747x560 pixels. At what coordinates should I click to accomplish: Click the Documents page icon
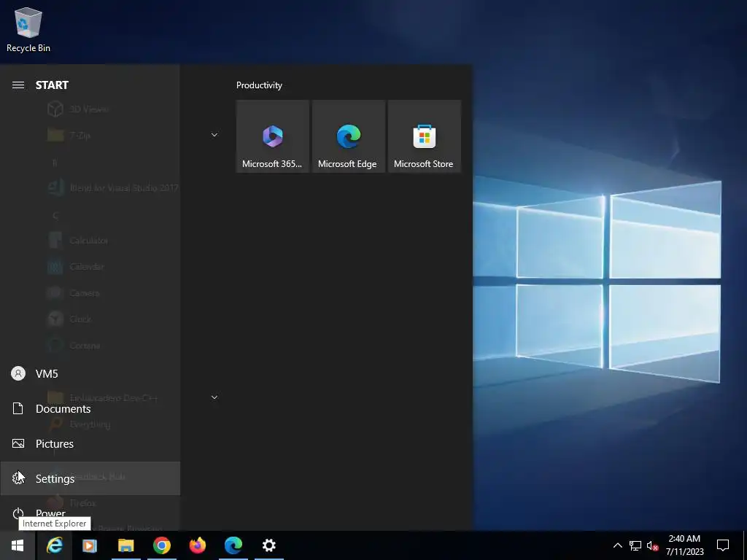click(x=18, y=408)
